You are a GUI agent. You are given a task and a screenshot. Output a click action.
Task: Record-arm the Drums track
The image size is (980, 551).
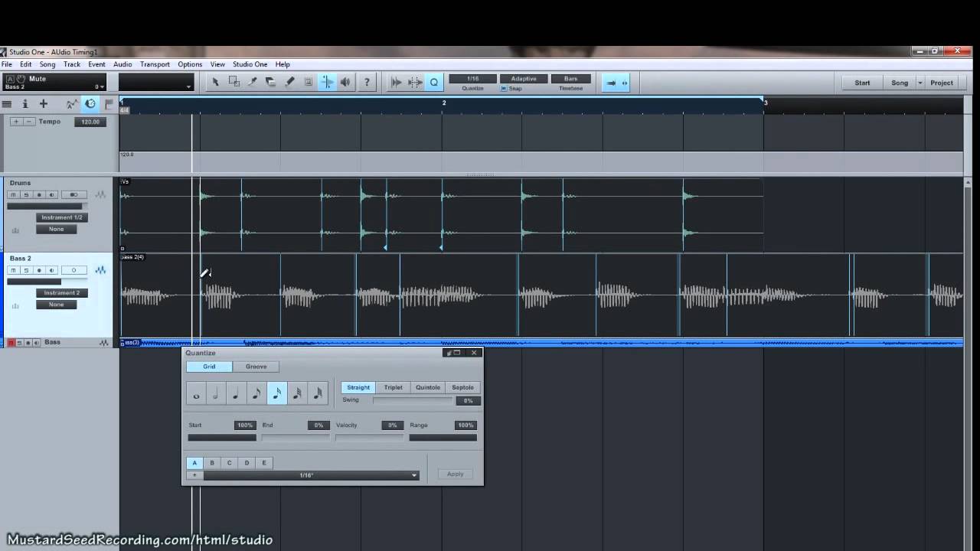[39, 194]
